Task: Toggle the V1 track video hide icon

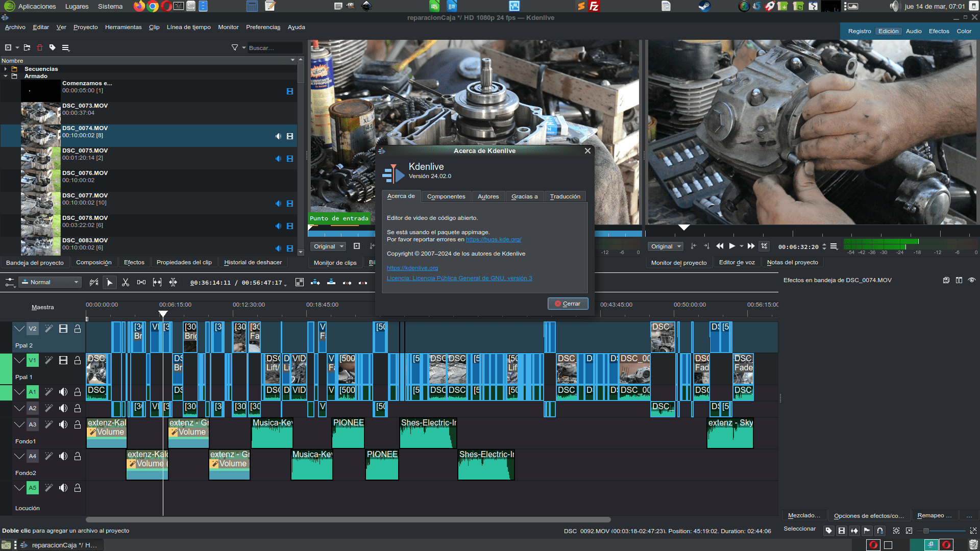Action: (63, 361)
